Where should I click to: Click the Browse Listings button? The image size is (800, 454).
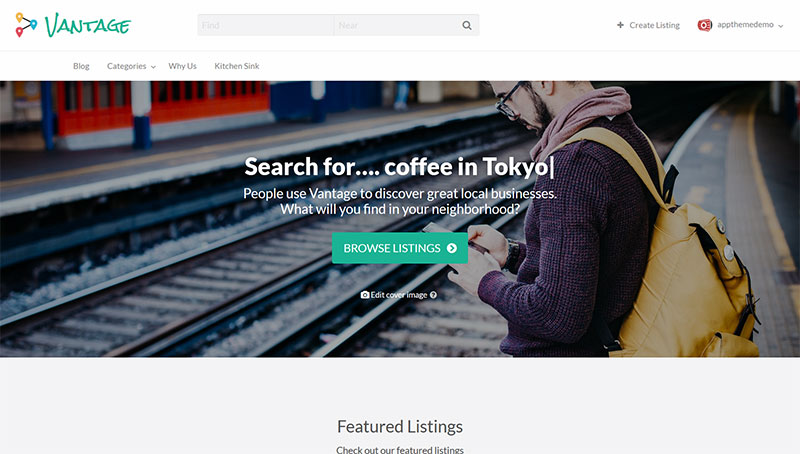point(400,248)
